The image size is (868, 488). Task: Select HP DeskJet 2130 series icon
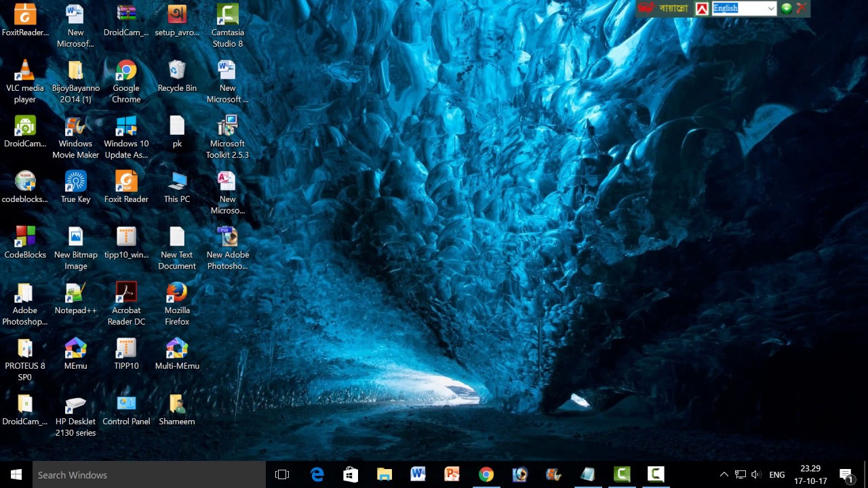75,415
